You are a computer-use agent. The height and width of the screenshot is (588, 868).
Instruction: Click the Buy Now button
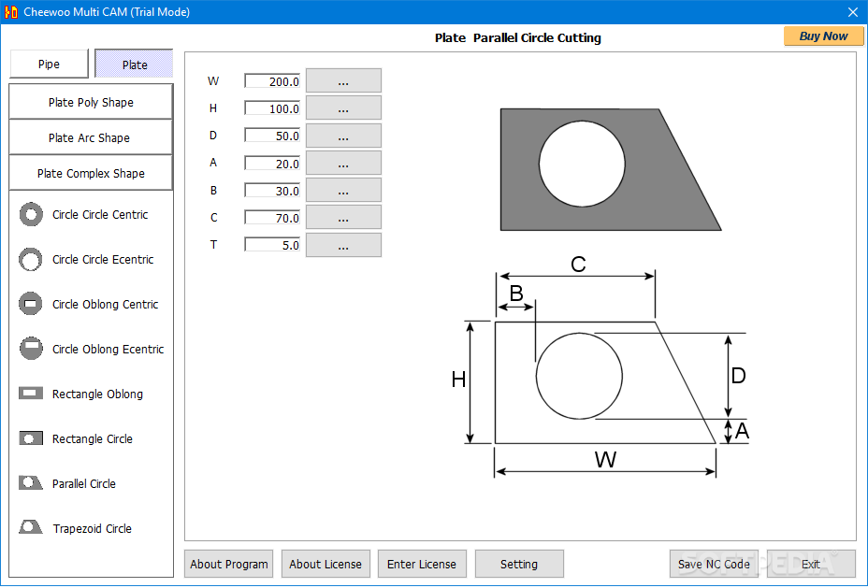click(x=823, y=36)
